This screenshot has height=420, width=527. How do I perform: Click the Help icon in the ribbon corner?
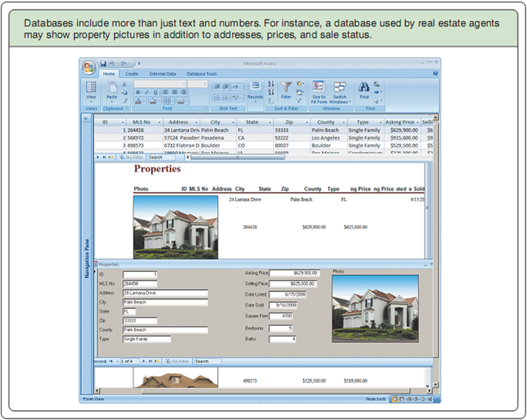click(x=435, y=73)
